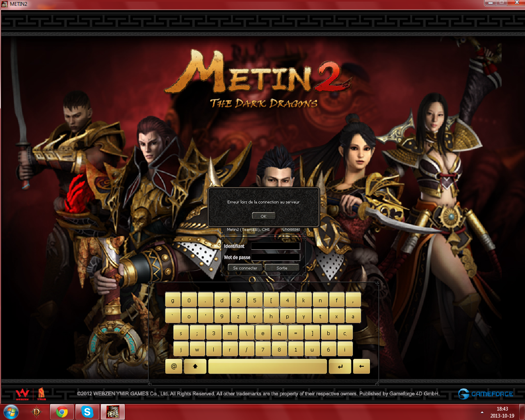Tap the k key on virtual keyboard

click(304, 300)
